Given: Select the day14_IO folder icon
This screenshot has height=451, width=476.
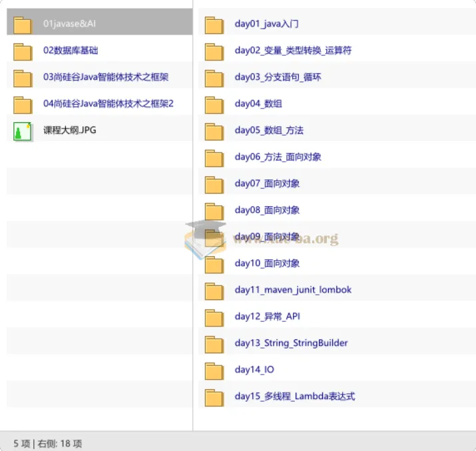Looking at the screenshot, I should coord(214,371).
